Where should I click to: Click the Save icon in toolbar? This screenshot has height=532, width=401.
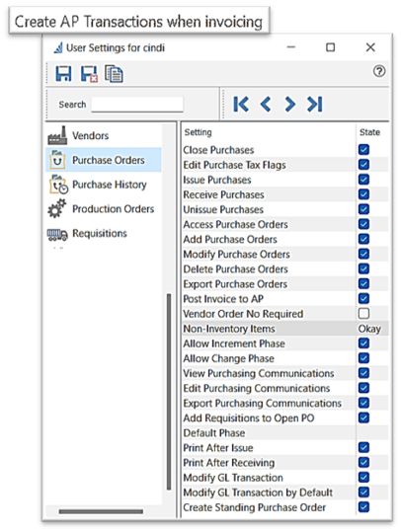63,73
